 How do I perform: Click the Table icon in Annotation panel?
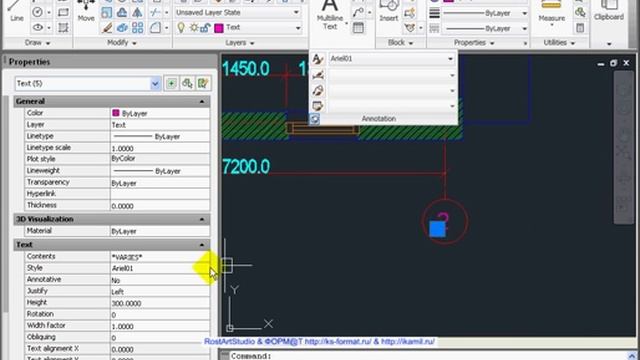(358, 28)
